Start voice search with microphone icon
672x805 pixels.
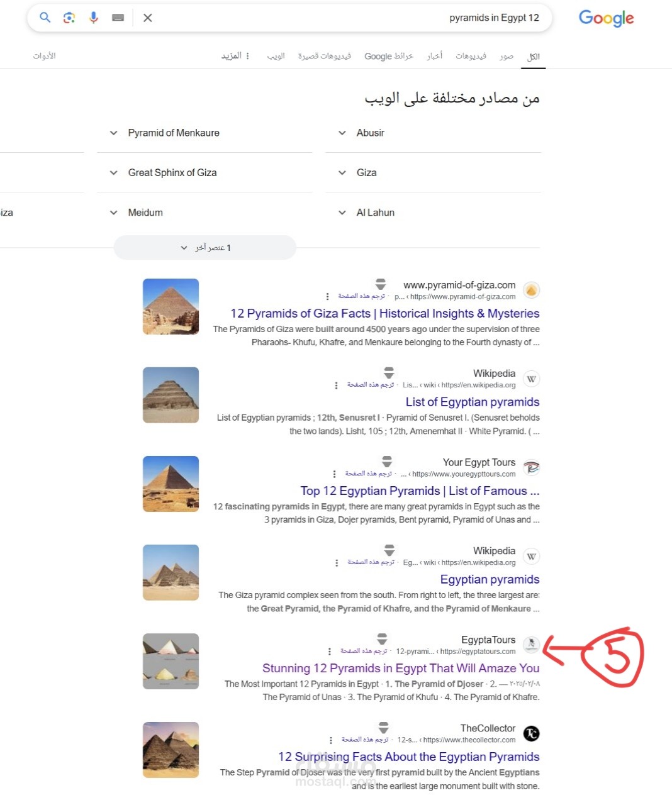point(93,18)
